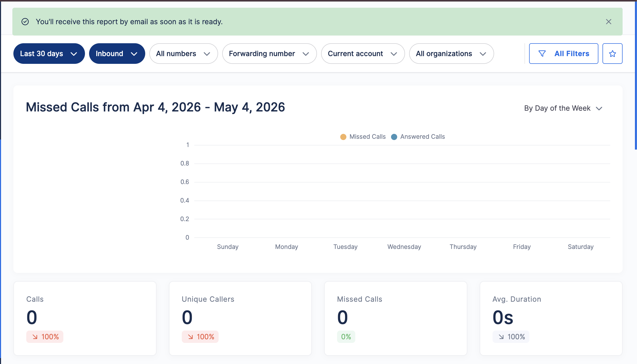The image size is (637, 364).
Task: Change the By Day of the Week grouping
Action: pos(563,108)
